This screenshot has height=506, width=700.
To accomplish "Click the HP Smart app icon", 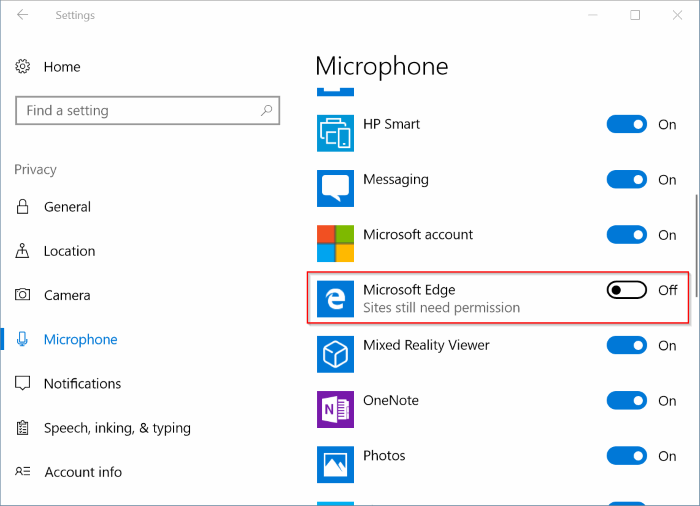I will point(335,133).
